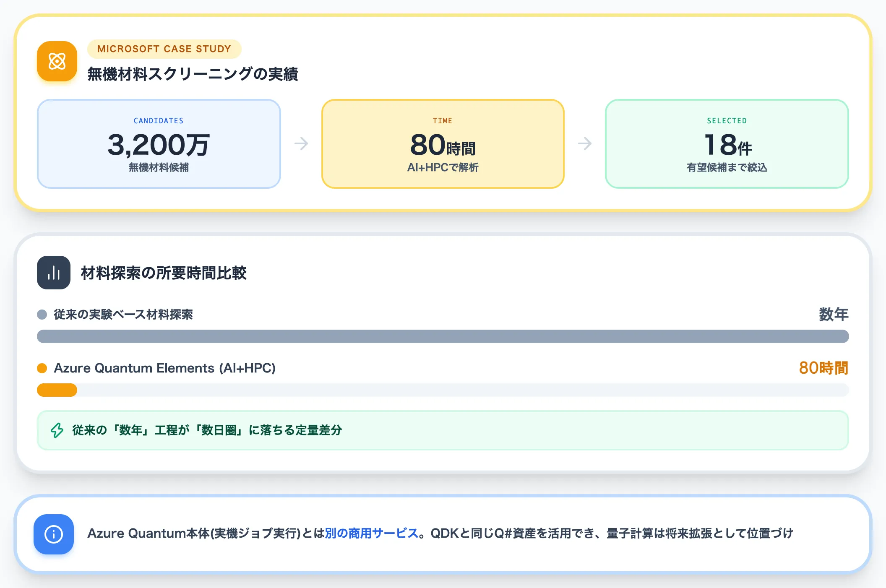Image resolution: width=886 pixels, height=588 pixels.
Task: Click the orange dot beside Azure Quantum Elements
Action: [42, 368]
